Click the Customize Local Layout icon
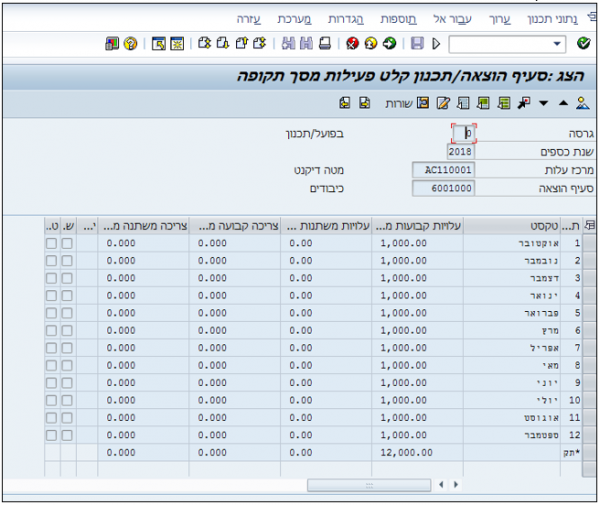 112,44
